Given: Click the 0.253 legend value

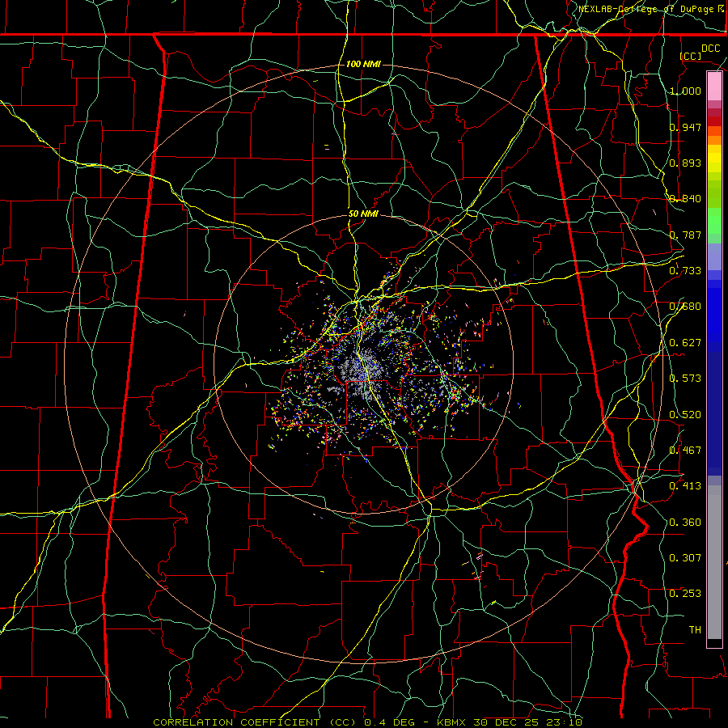Looking at the screenshot, I should click(x=685, y=594).
